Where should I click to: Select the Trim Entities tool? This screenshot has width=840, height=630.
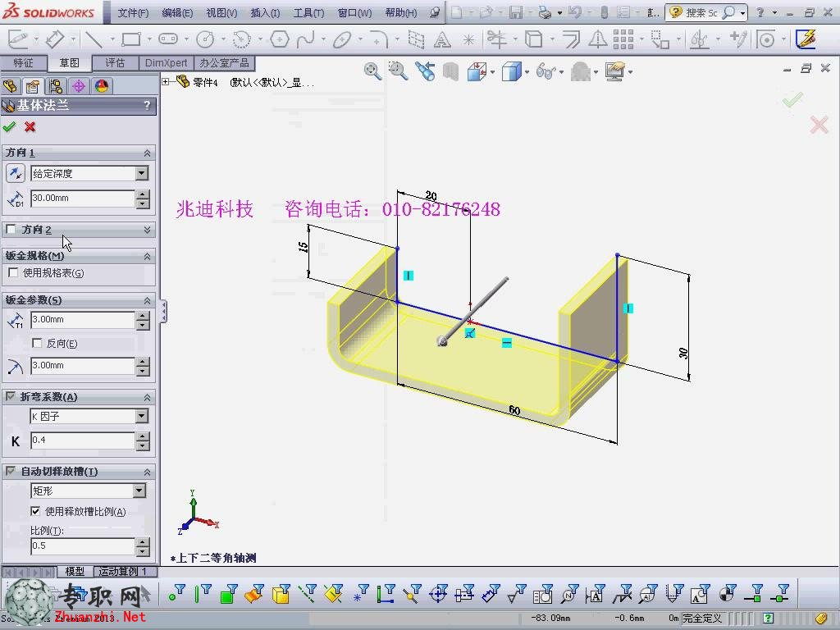tap(497, 39)
